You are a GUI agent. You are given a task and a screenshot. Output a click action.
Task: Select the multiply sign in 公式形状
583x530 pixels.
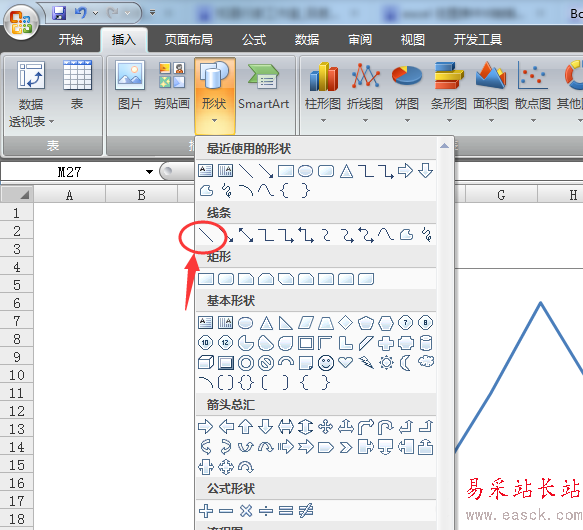[246, 511]
